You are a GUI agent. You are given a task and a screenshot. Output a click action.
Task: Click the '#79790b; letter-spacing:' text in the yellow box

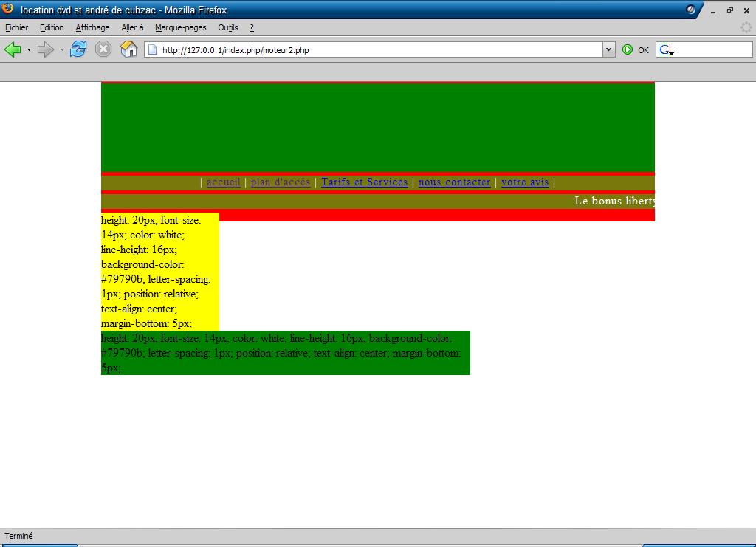156,279
